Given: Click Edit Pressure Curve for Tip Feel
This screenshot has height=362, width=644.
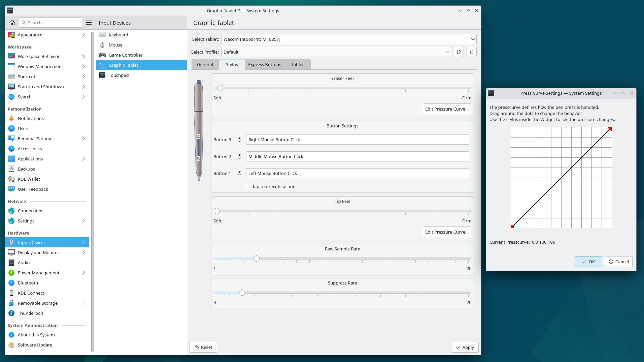Looking at the screenshot, I should click(x=447, y=232).
